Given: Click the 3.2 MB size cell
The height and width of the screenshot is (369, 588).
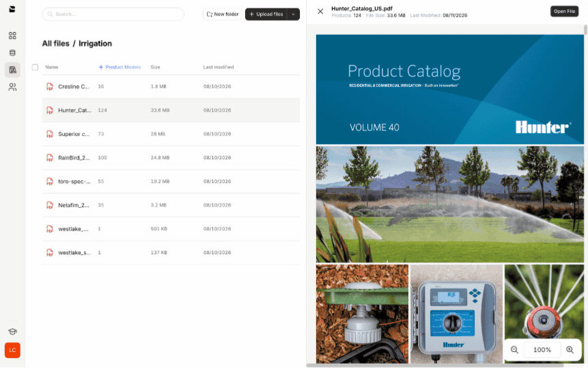Looking at the screenshot, I should click(x=158, y=205).
